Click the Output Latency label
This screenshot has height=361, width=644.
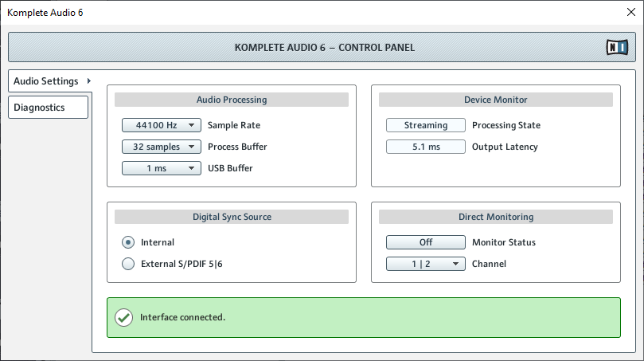coord(505,147)
